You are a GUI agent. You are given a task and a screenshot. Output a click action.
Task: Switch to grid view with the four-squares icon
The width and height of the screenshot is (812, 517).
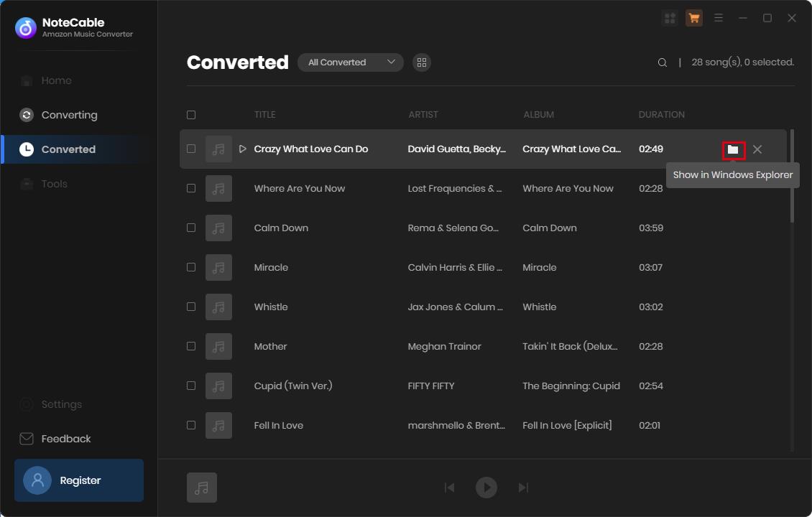pos(422,62)
